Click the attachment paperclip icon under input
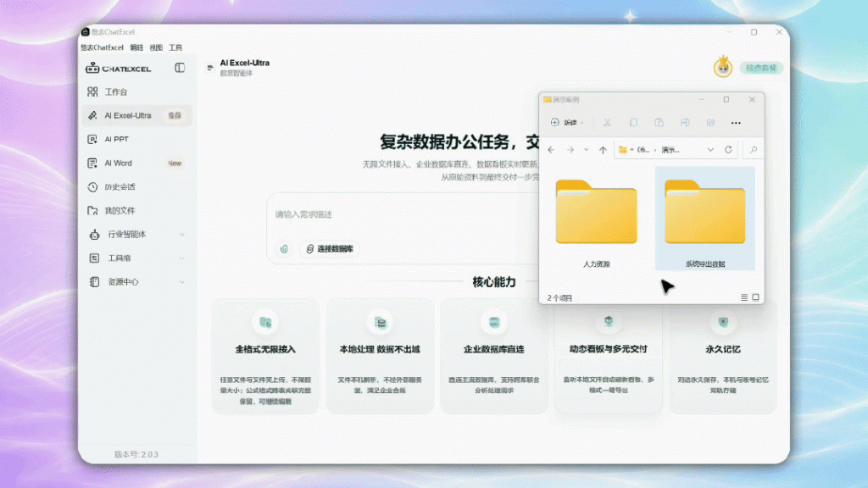Screen dimensions: 868x488 coord(284,249)
